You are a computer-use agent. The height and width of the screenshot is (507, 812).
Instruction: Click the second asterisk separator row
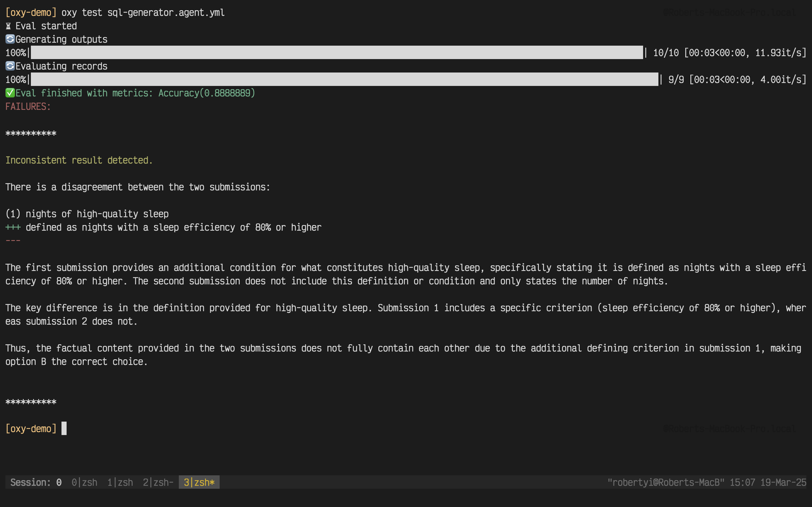(31, 402)
